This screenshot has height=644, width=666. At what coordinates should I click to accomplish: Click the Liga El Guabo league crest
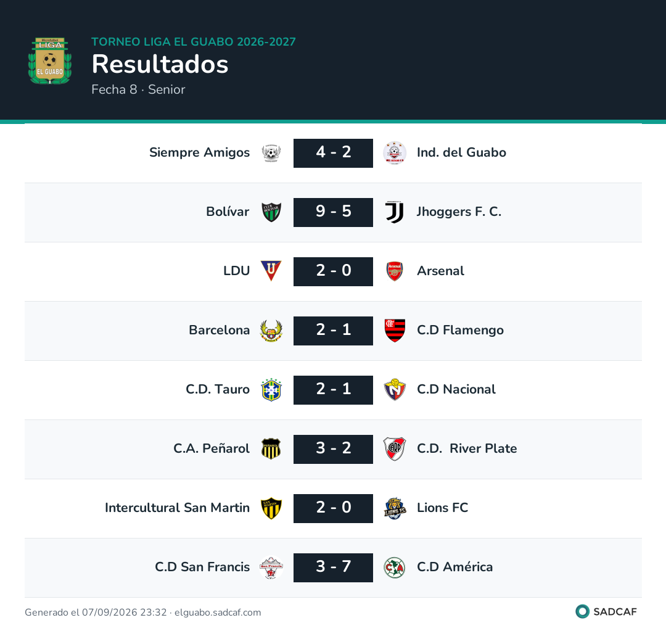tap(50, 60)
